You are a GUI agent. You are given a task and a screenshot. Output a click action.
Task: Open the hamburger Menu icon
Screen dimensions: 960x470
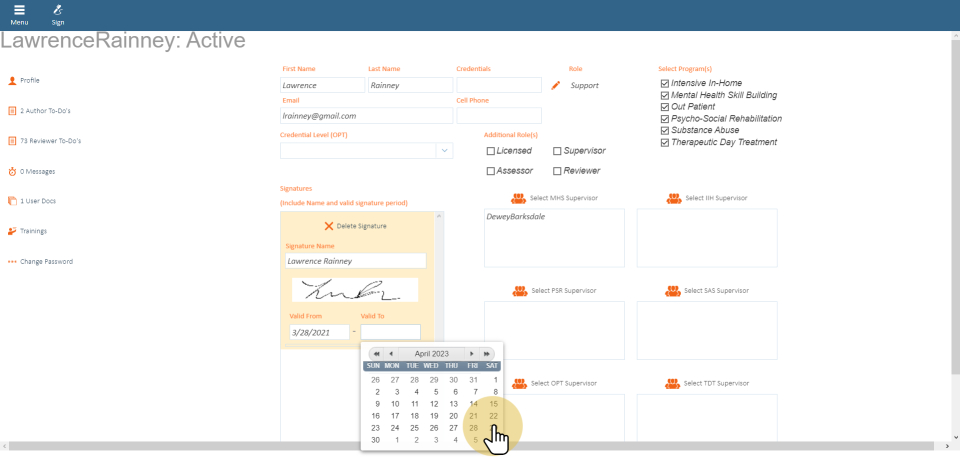tap(19, 10)
